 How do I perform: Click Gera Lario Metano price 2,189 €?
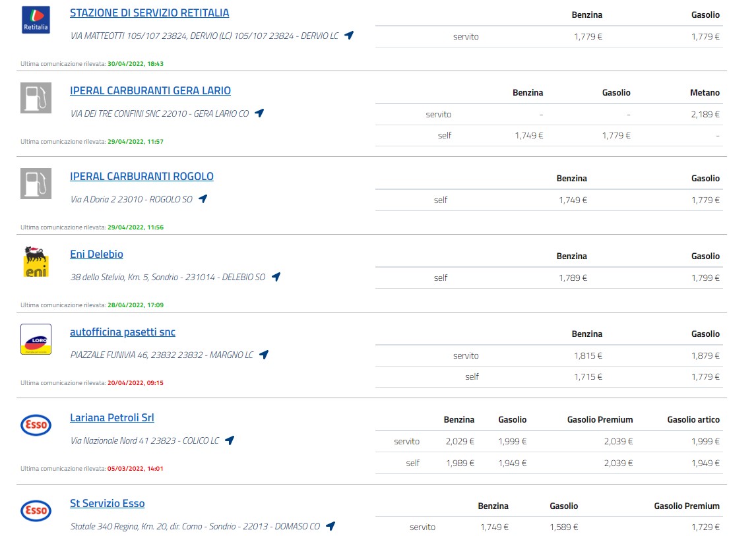click(705, 114)
